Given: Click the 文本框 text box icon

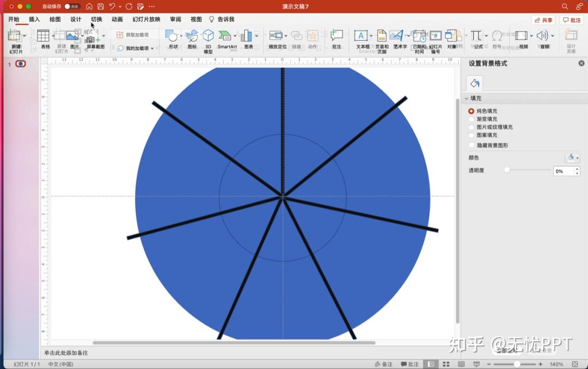Looking at the screenshot, I should (x=361, y=36).
